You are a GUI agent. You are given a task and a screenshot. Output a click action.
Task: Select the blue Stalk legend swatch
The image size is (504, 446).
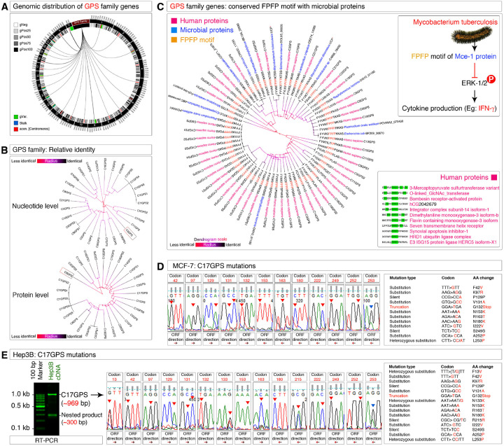click(15, 123)
